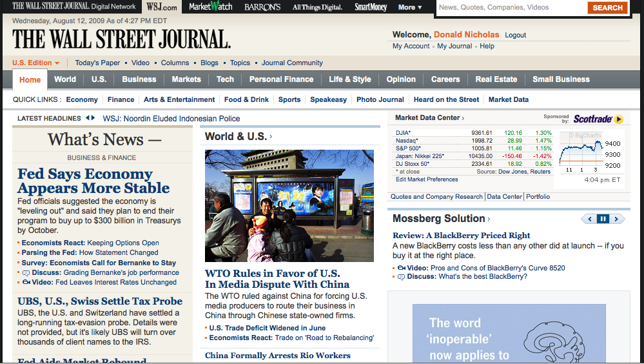Open the Video link in top menu
The height and width of the screenshot is (364, 644).
click(141, 63)
